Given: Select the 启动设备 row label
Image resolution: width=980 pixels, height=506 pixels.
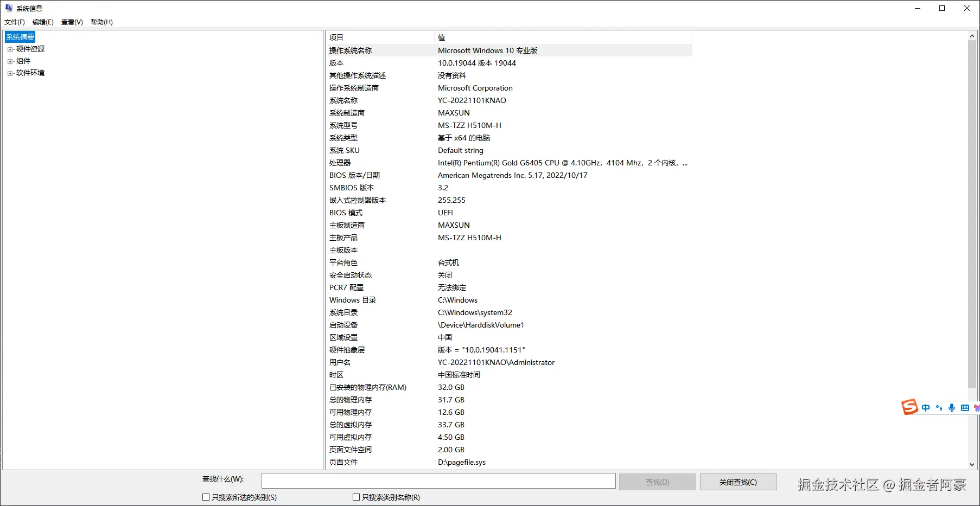Looking at the screenshot, I should 343,325.
